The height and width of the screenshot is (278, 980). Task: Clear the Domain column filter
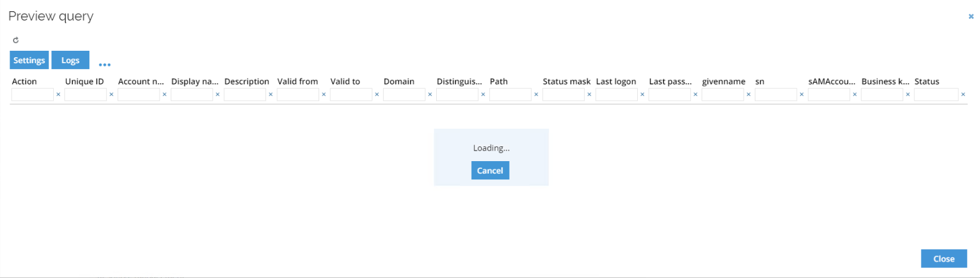(430, 94)
